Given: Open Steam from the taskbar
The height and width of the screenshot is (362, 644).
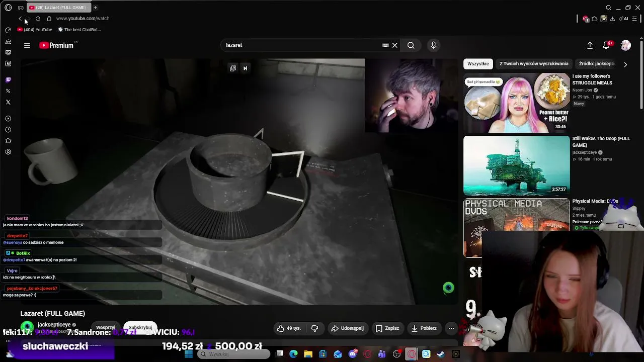Looking at the screenshot, I should pyautogui.click(x=441, y=354).
